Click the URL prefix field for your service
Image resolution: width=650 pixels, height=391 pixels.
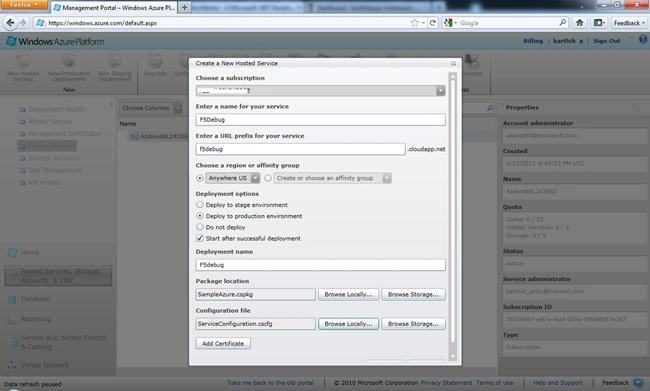pyautogui.click(x=301, y=149)
